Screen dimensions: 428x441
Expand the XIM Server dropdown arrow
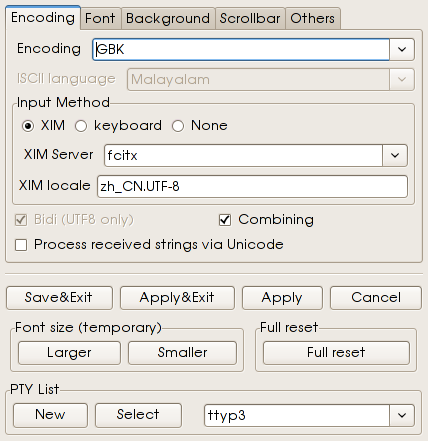pyautogui.click(x=395, y=155)
